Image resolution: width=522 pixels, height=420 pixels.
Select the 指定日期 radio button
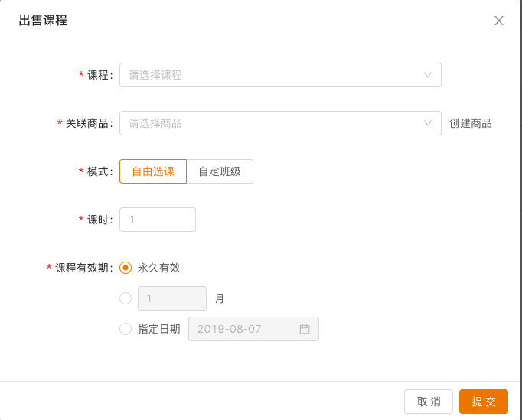click(x=126, y=329)
